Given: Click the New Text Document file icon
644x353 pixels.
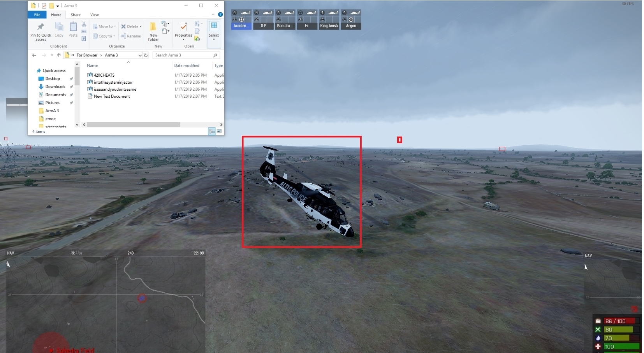Looking at the screenshot, I should 90,96.
